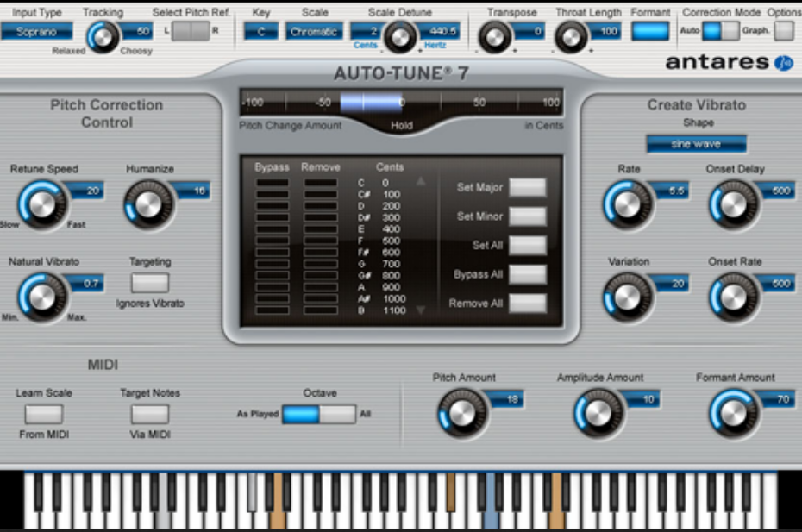Toggle the Select Pitch Ref L/R switch
This screenshot has width=802, height=532.
[191, 31]
